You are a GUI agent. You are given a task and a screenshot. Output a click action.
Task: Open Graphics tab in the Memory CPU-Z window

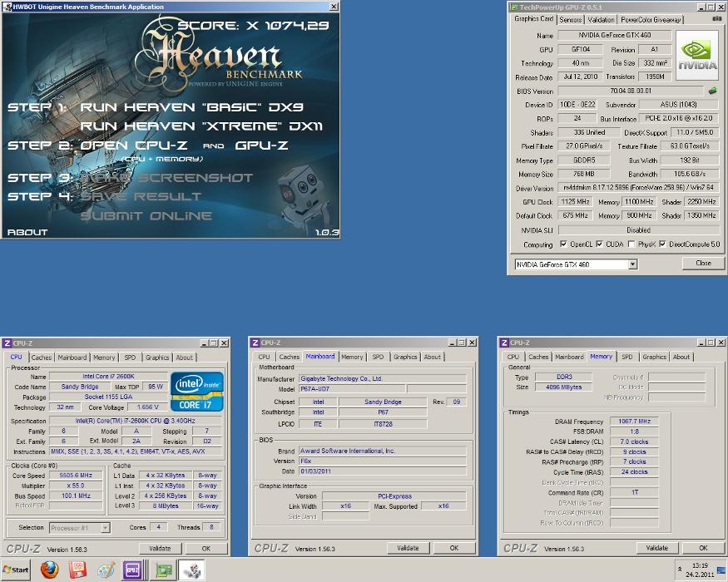(x=654, y=357)
